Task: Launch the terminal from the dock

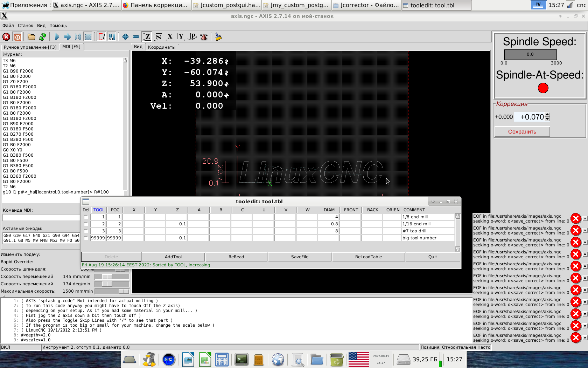Action: tap(241, 360)
